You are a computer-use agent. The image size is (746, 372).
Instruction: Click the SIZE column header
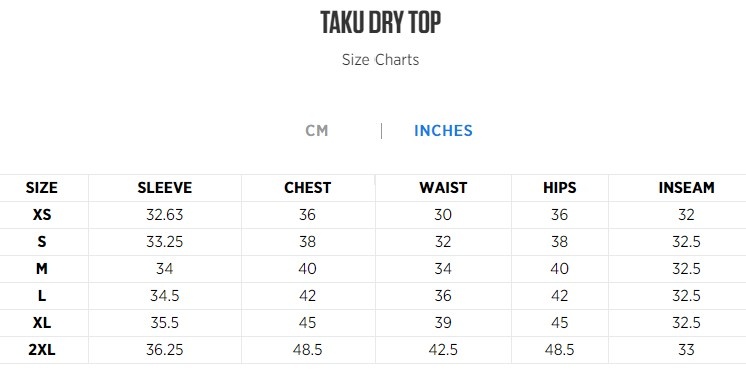[42, 188]
